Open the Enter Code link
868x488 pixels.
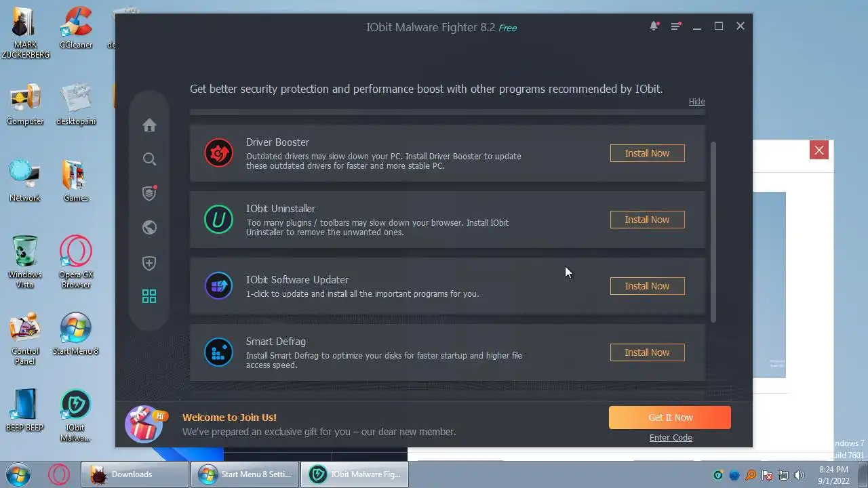point(671,438)
